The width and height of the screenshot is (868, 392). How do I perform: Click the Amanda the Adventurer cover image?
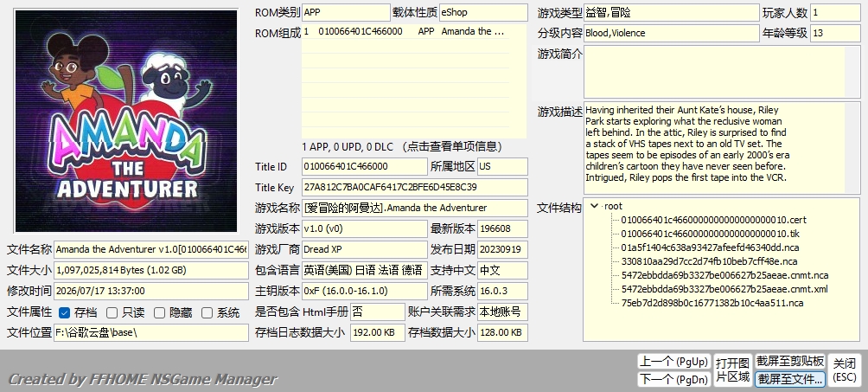tap(126, 121)
